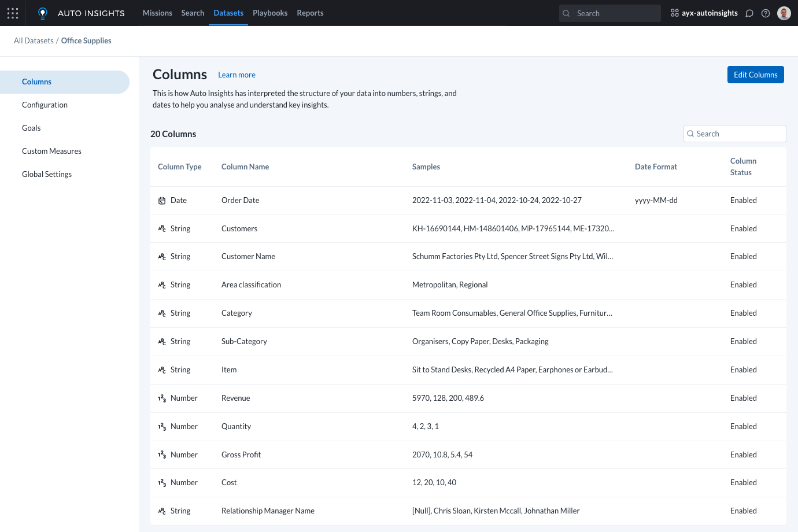Focus the top navigation Search field
This screenshot has width=798, height=532.
click(x=616, y=13)
